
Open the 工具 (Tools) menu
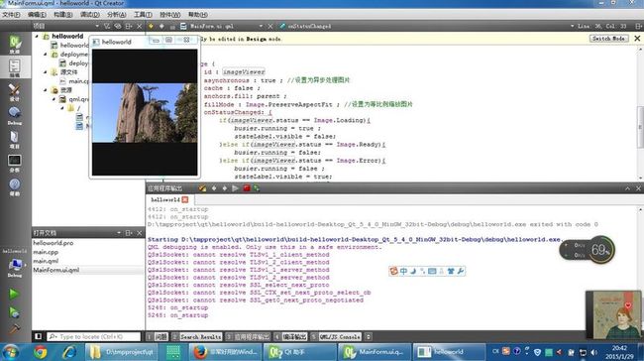[x=143, y=15]
